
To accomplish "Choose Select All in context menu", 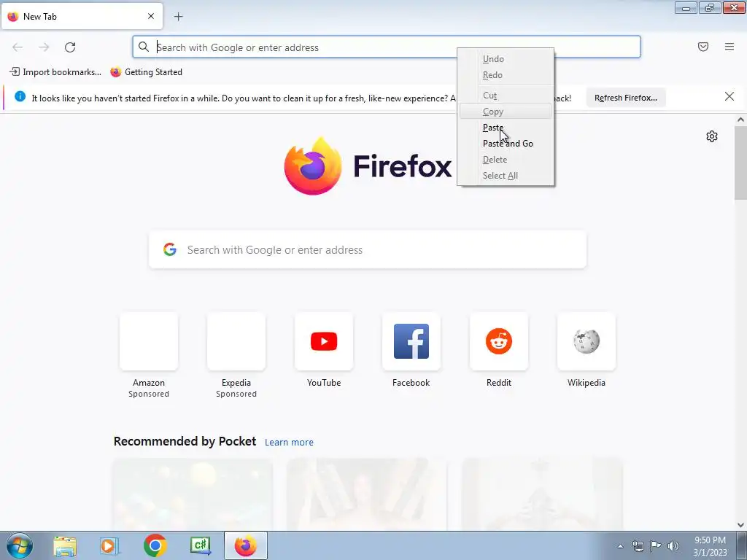I will click(x=506, y=176).
